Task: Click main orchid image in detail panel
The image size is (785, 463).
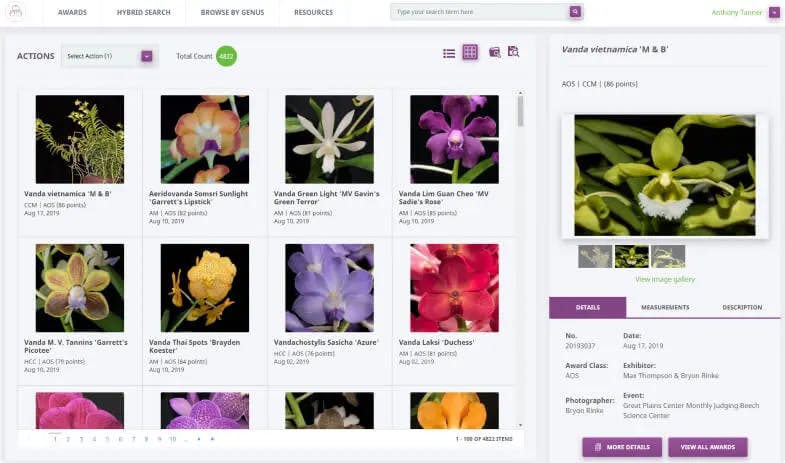Action: click(665, 175)
